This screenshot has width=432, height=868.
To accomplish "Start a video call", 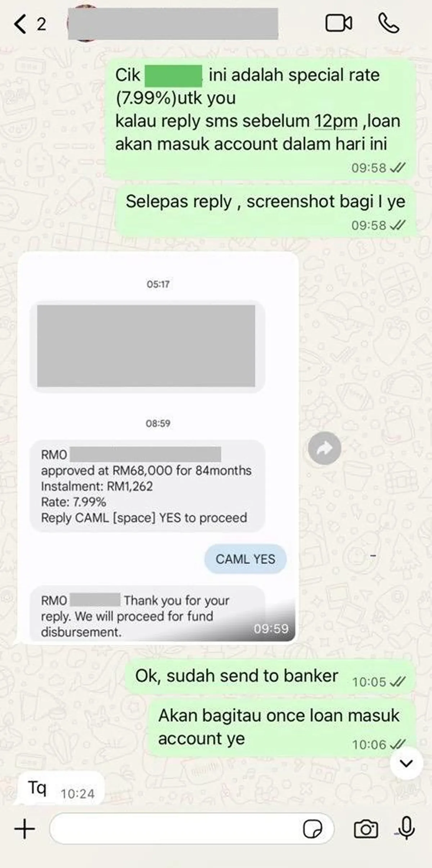I will point(339,24).
